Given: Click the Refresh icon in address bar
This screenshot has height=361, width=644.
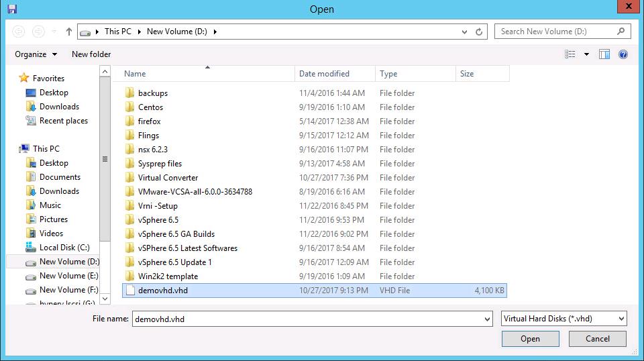Looking at the screenshot, I should point(479,32).
